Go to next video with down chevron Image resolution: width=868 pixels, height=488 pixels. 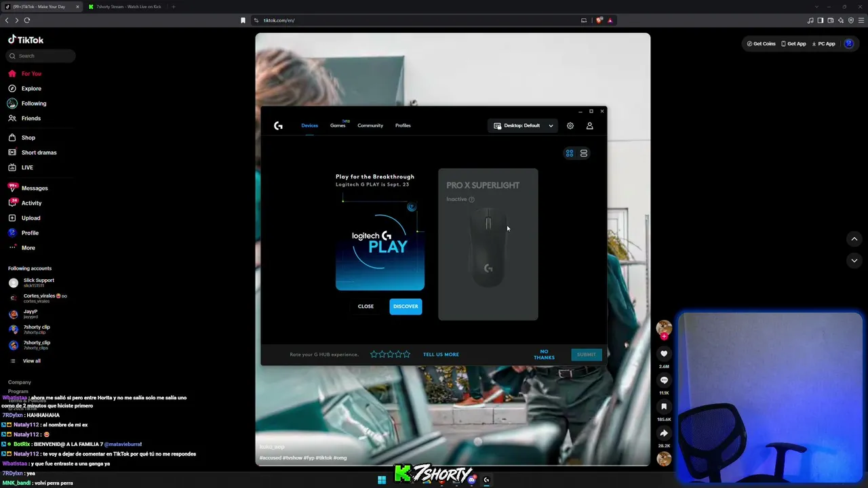pyautogui.click(x=854, y=260)
